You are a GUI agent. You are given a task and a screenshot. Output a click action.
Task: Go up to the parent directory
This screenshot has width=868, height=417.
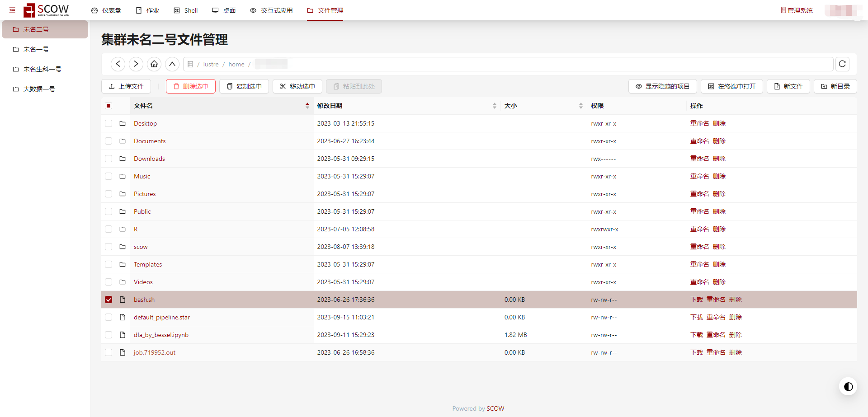pos(172,64)
